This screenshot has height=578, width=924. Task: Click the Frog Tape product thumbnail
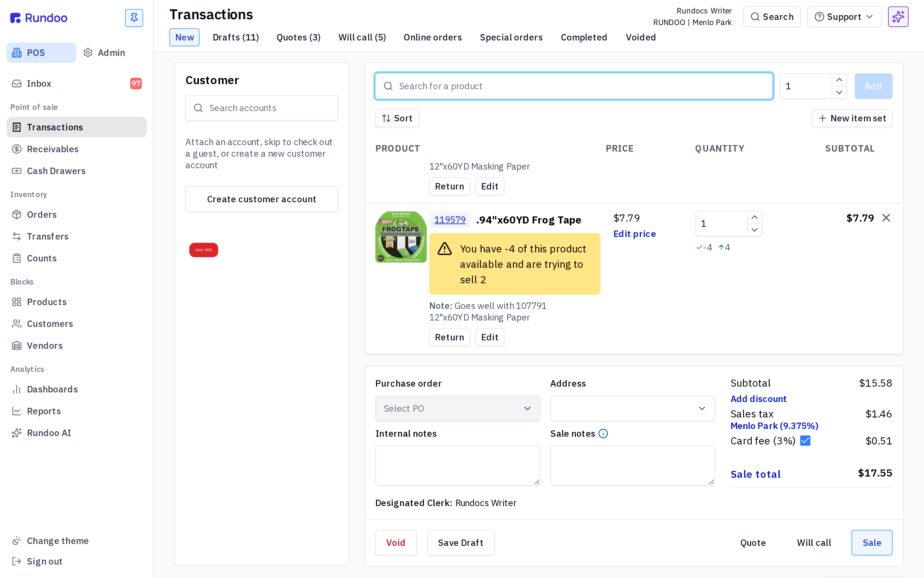(x=401, y=237)
